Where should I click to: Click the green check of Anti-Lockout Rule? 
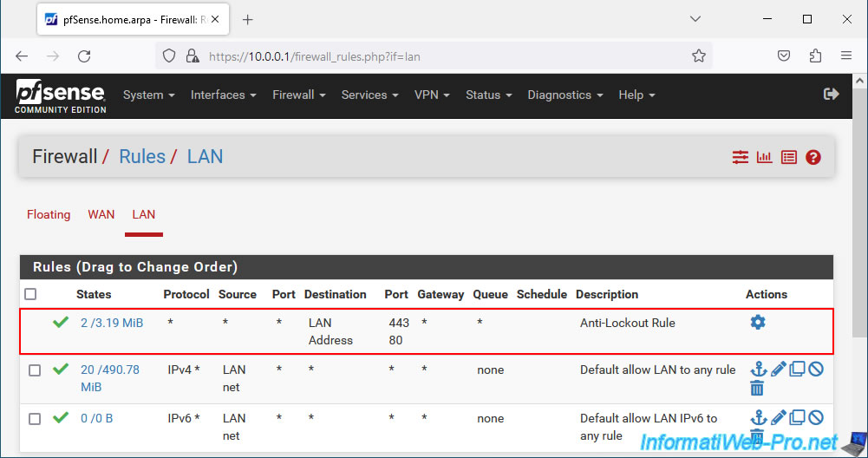point(61,322)
